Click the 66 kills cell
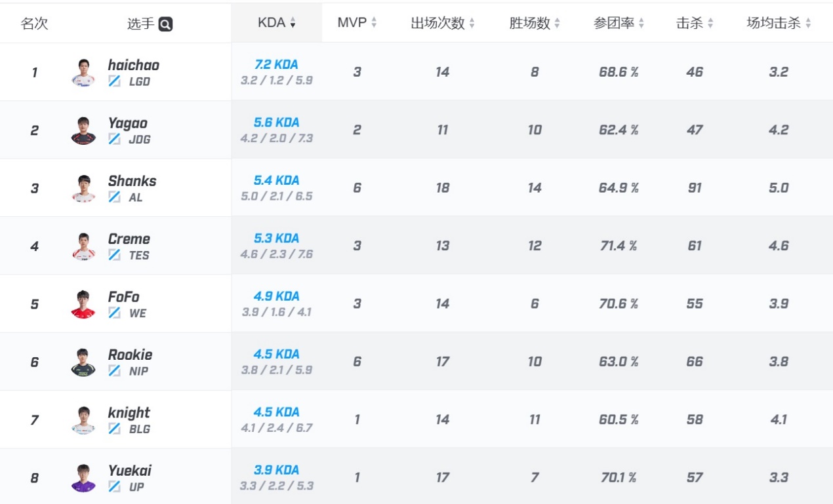The height and width of the screenshot is (504, 833). 695,362
